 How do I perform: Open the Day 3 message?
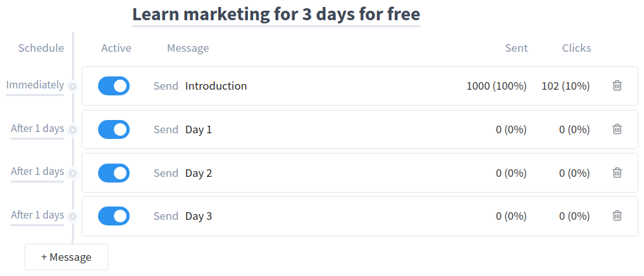pos(199,216)
